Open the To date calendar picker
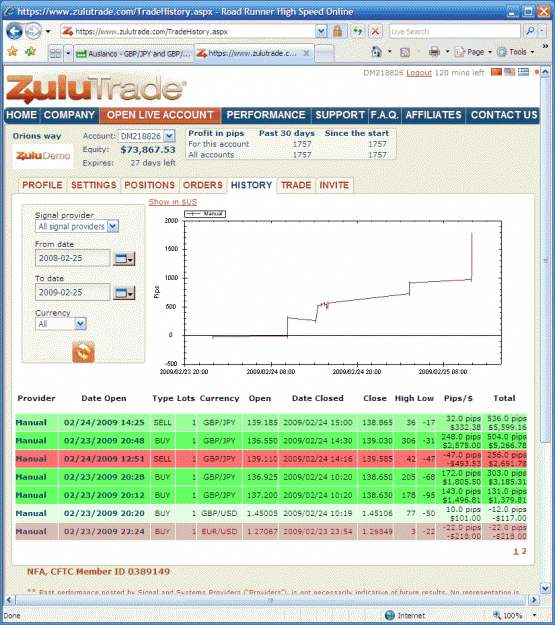 [124, 293]
